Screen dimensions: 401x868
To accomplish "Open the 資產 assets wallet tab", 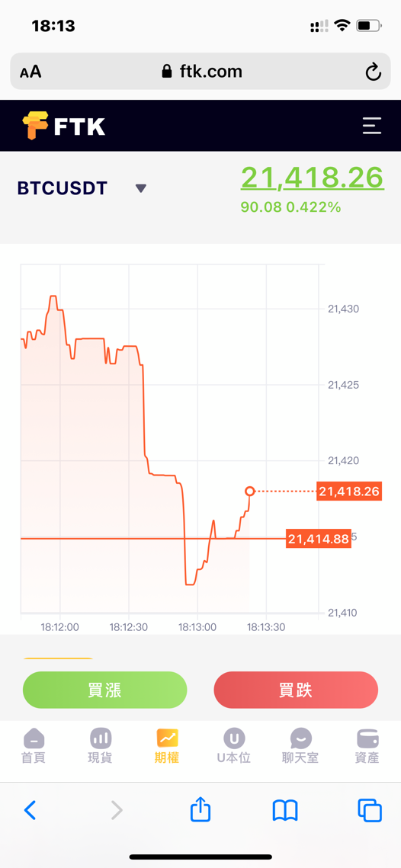I will 367,746.
